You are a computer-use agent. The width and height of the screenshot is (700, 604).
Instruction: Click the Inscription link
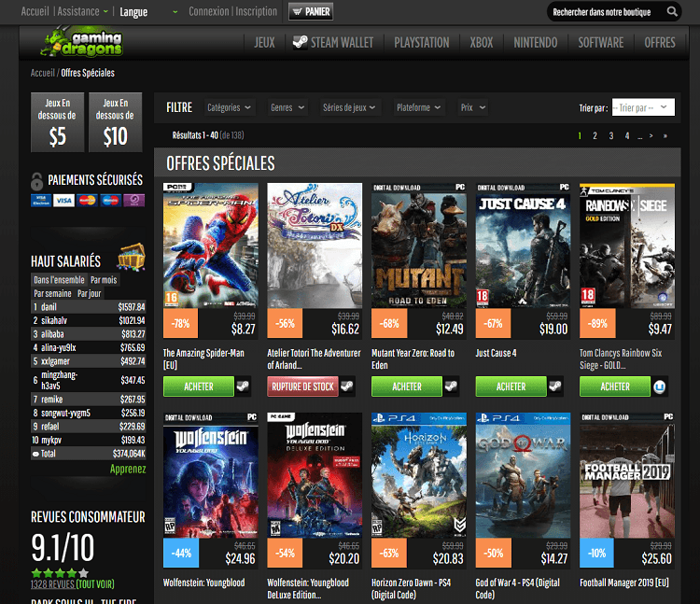[x=257, y=11]
